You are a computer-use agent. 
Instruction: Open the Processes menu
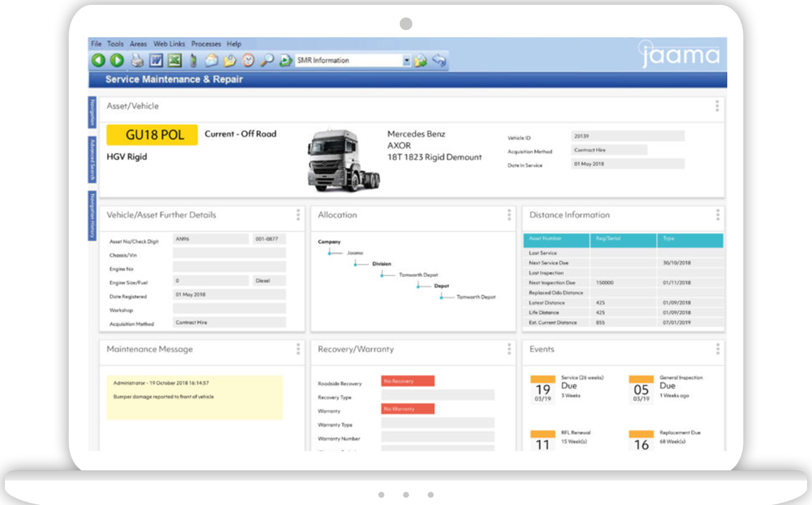206,44
